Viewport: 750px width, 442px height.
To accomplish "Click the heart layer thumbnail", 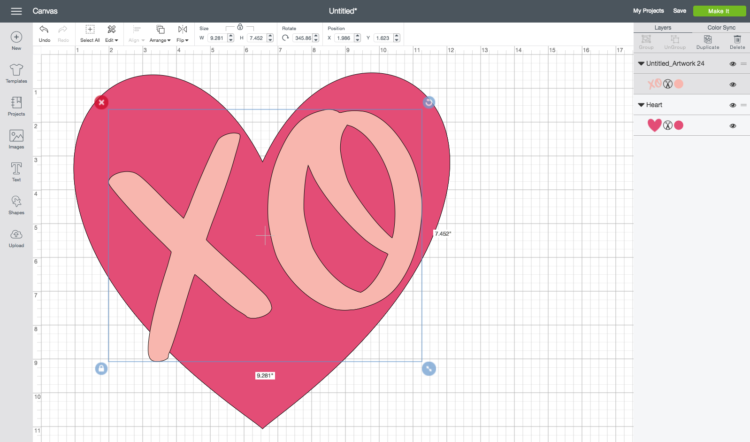I will (x=654, y=125).
